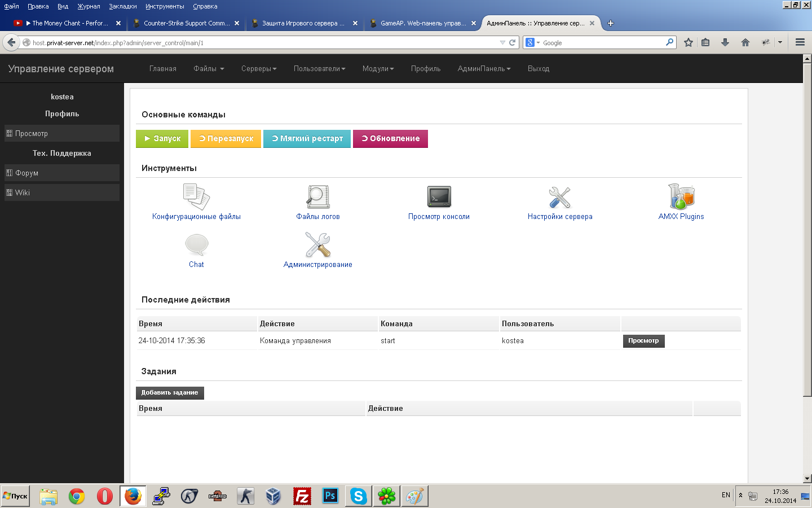Open VirtualBox cube icon in the taskbar
The height and width of the screenshot is (508, 812).
click(273, 496)
